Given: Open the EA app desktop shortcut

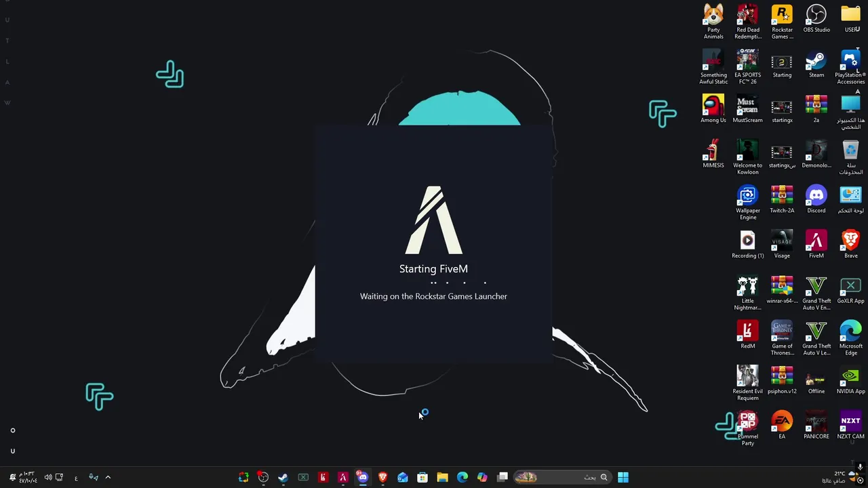Looking at the screenshot, I should coord(782,426).
